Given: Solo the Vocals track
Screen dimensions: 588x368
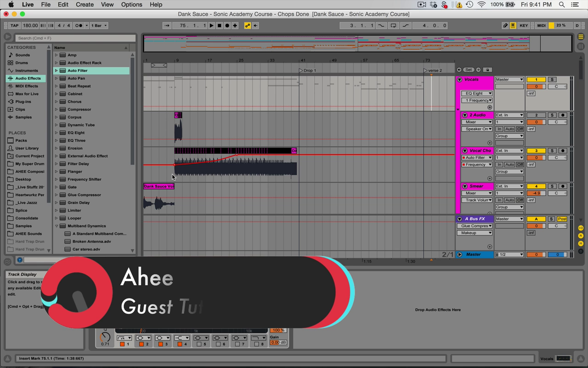Looking at the screenshot, I should pos(552,80).
